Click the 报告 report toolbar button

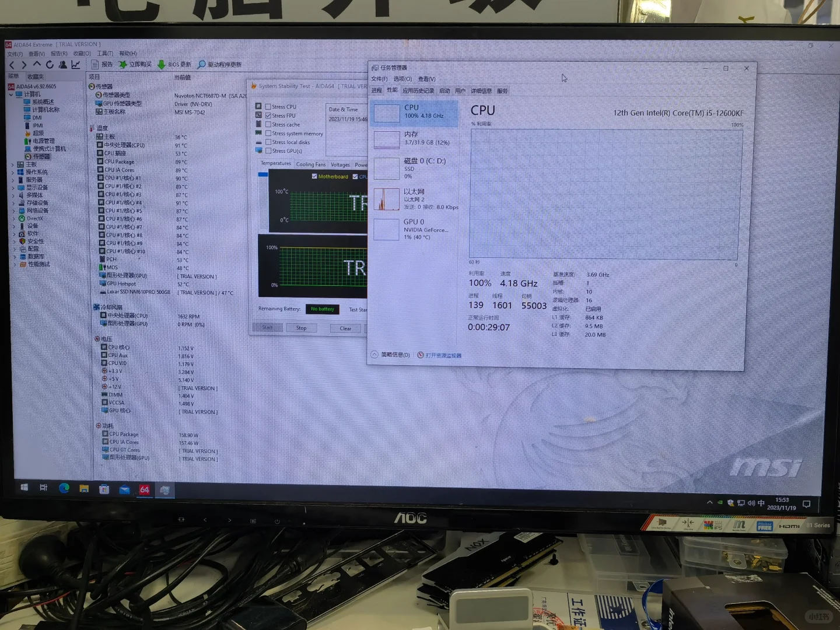tap(102, 65)
